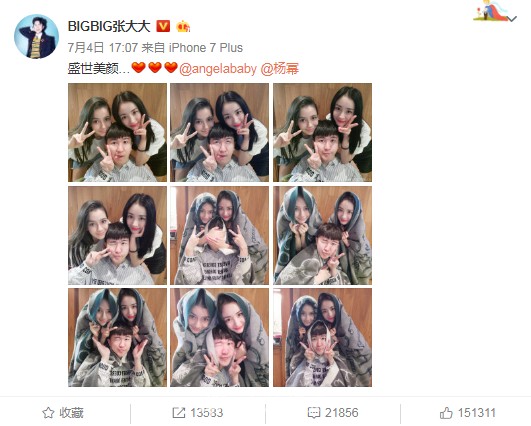The height and width of the screenshot is (426, 531).
Task: Open the @杨幂 mention link
Action: pyautogui.click(x=280, y=69)
